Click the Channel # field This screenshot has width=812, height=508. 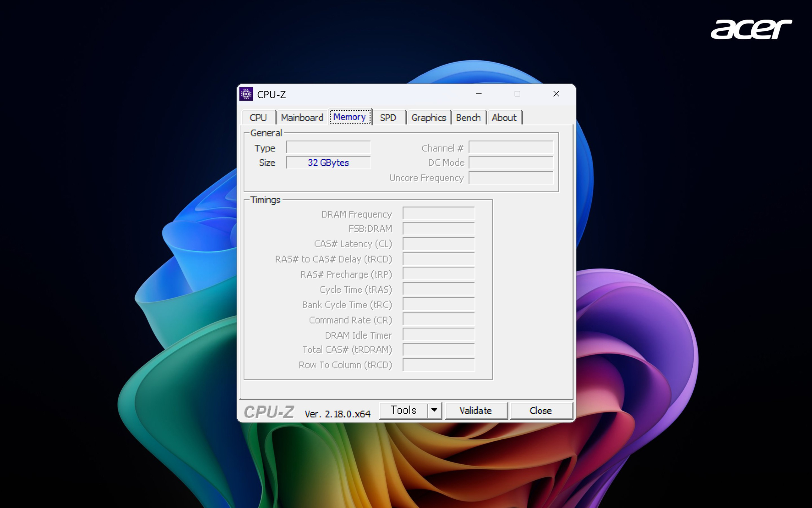(x=511, y=147)
